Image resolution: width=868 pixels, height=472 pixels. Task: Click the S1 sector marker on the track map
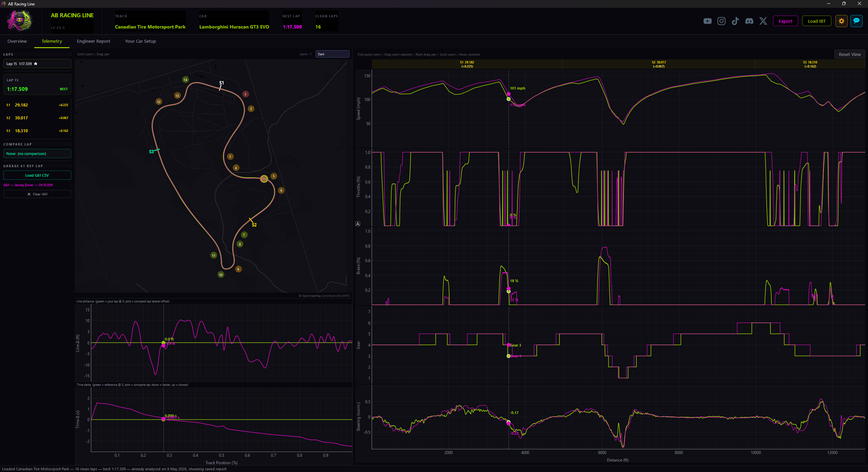click(221, 83)
